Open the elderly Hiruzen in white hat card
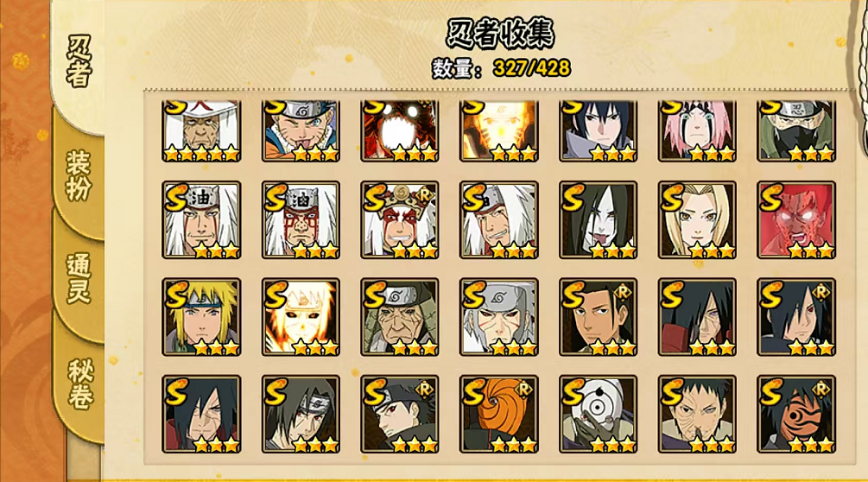The width and height of the screenshot is (868, 482). tap(201, 131)
